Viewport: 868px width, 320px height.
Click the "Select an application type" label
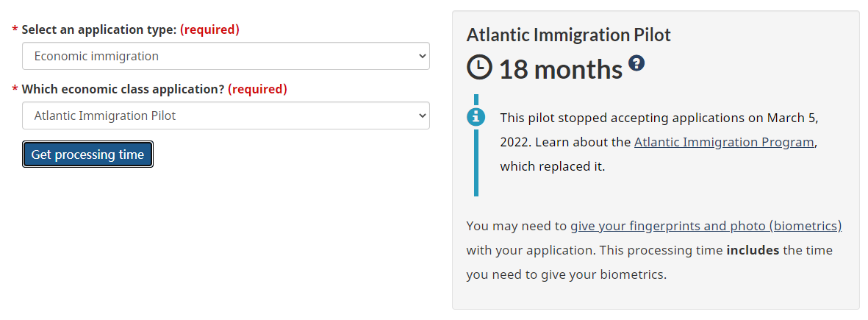(99, 30)
